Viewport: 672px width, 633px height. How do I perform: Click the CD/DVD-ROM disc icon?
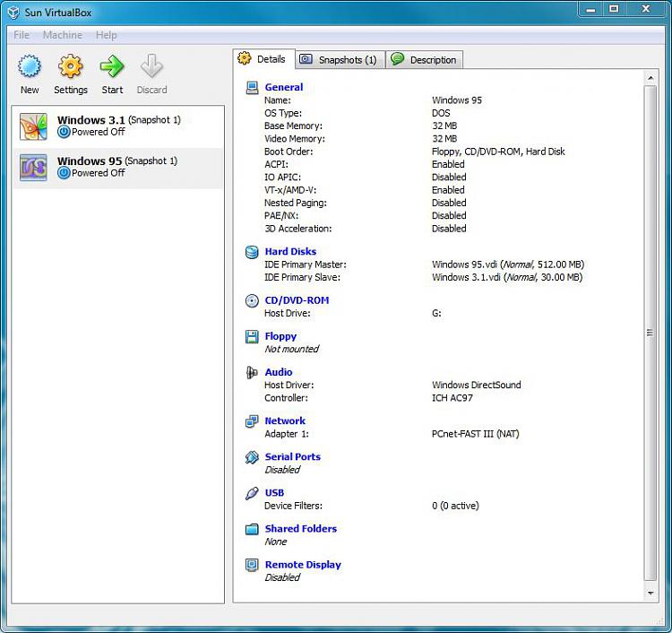point(252,300)
